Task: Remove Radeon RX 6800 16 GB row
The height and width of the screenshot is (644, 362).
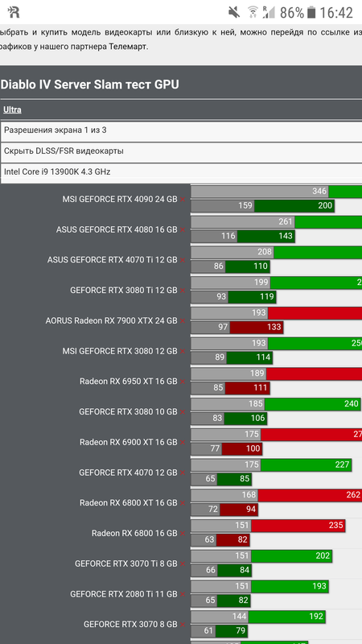Action: 183,534
